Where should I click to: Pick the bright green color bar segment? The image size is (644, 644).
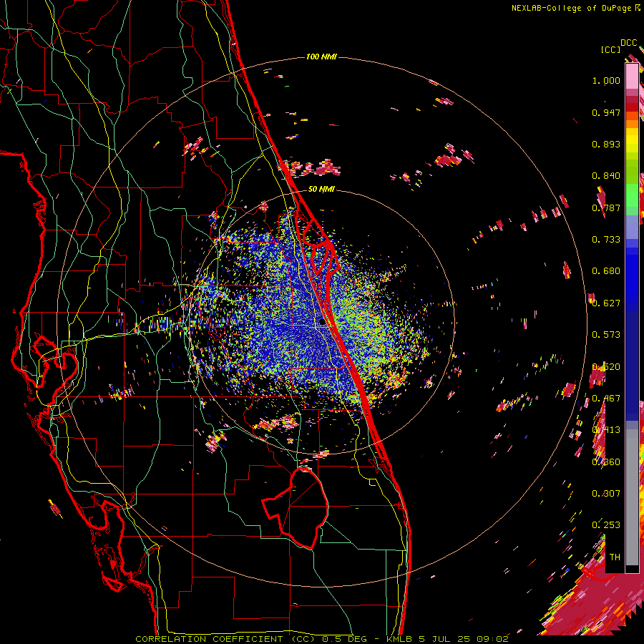click(x=632, y=195)
